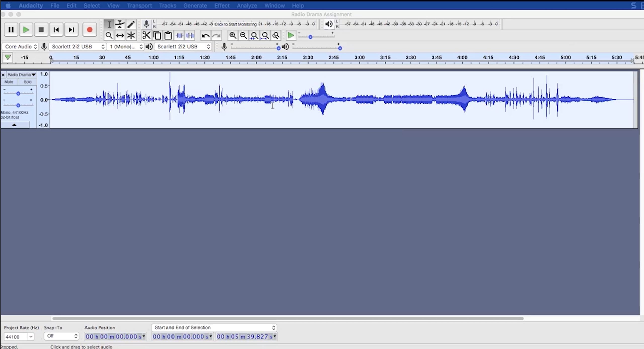Click the Undo arrow icon
The height and width of the screenshot is (349, 644).
point(205,36)
